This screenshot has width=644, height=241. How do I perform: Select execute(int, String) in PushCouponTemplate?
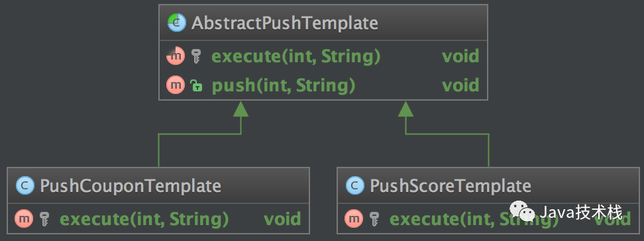144,219
